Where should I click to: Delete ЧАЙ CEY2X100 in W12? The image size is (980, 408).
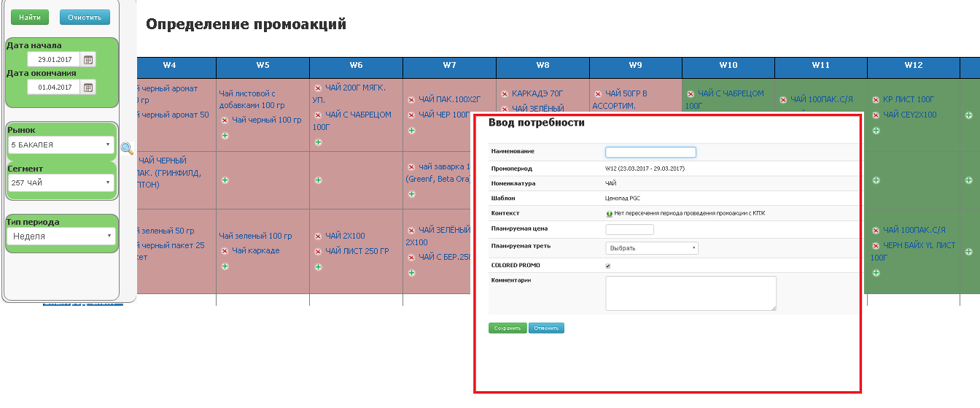point(876,115)
